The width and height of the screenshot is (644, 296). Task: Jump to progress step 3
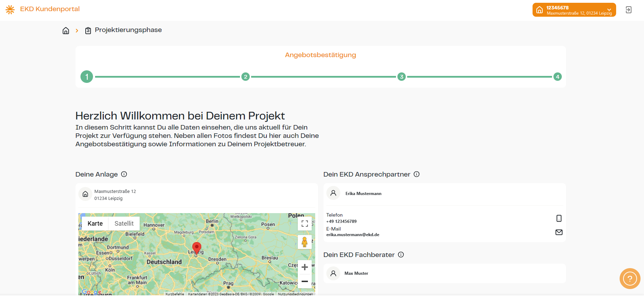click(402, 77)
